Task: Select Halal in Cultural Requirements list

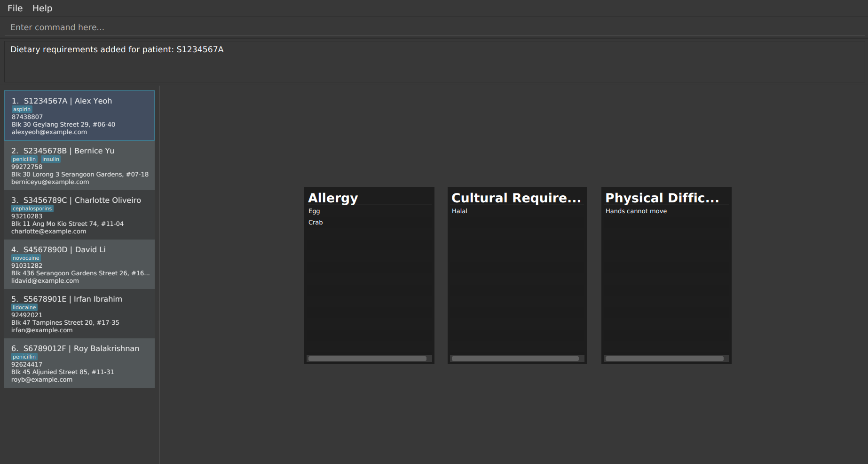Action: tap(459, 211)
